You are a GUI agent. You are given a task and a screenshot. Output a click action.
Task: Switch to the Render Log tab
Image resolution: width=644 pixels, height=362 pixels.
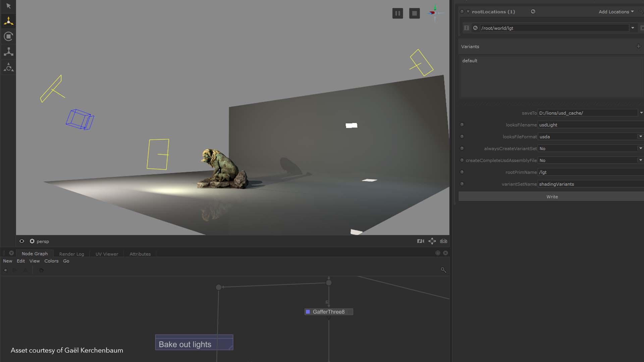pos(71,254)
